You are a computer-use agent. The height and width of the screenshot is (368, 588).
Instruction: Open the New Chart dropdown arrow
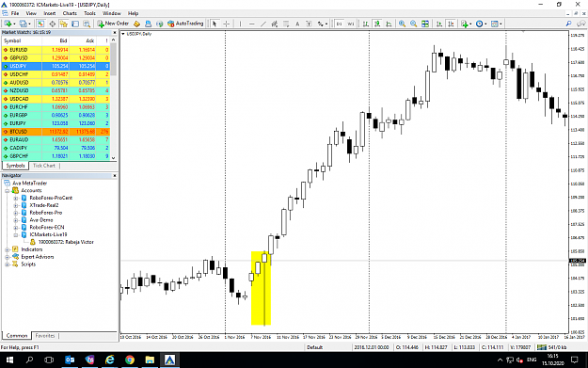[x=14, y=24]
